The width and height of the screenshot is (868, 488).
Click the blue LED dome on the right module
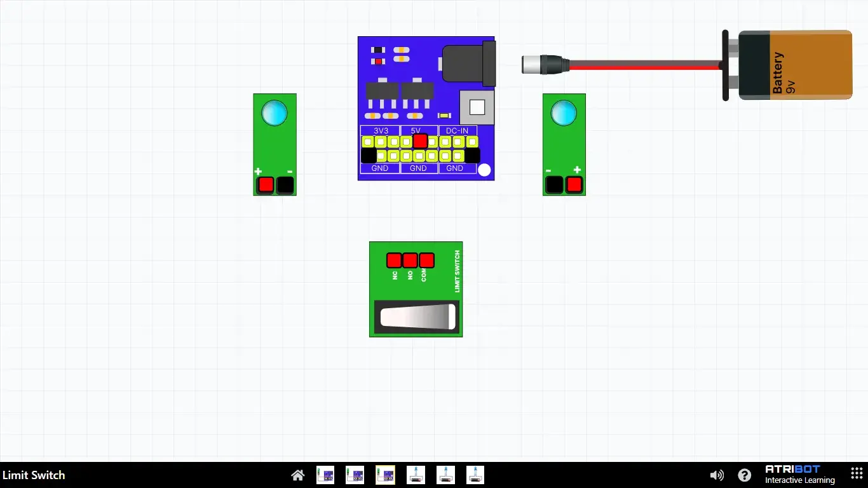(564, 114)
